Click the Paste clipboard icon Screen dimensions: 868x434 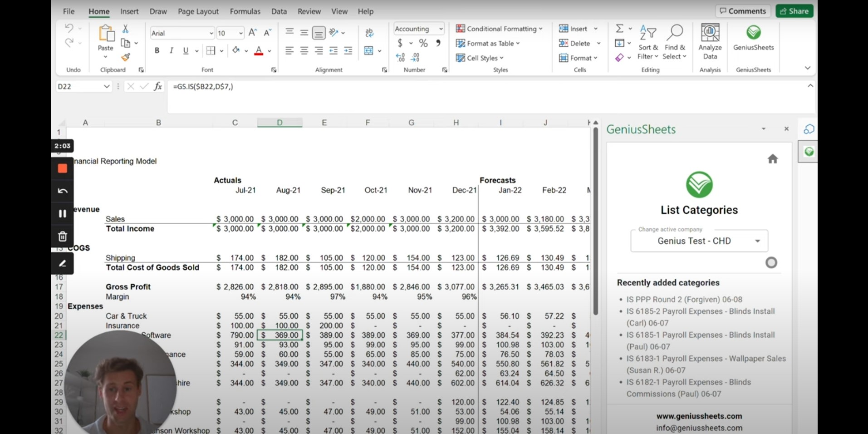106,34
